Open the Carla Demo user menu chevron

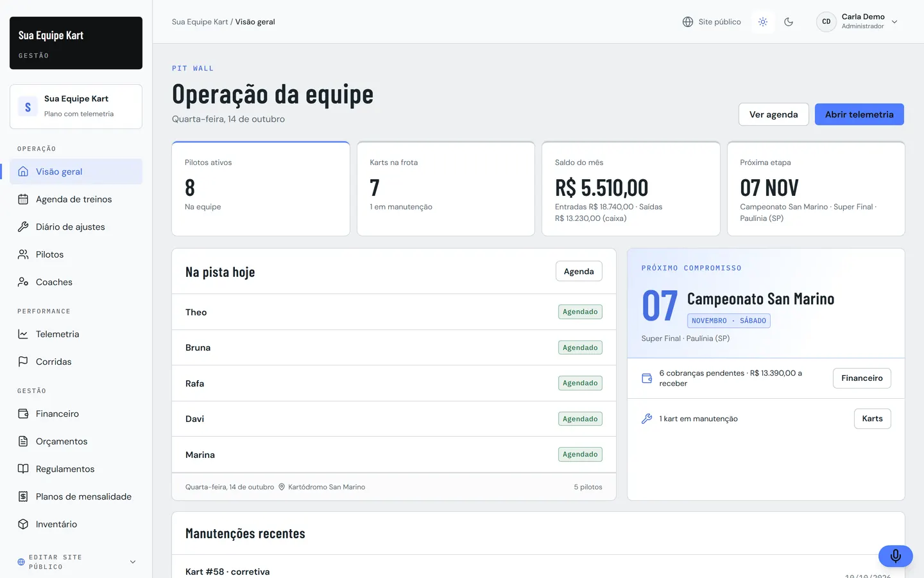tap(894, 22)
